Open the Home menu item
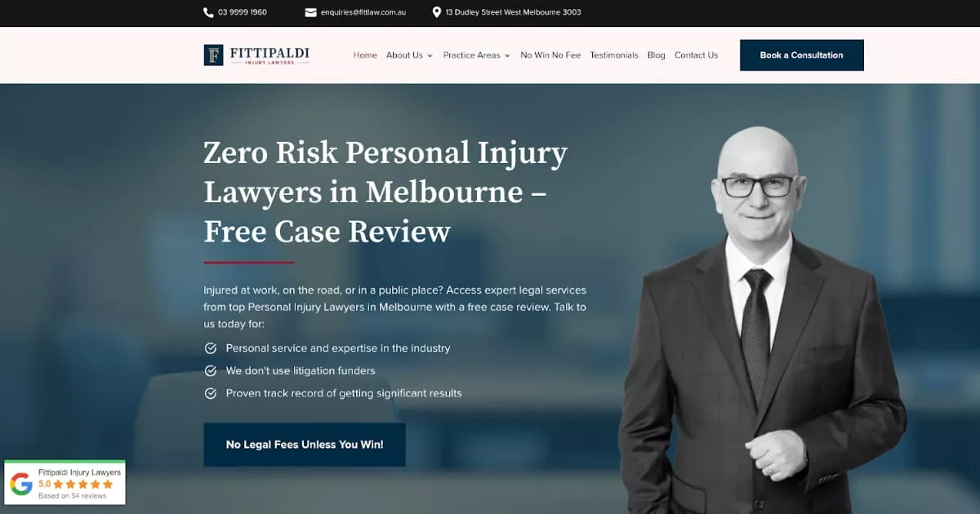Image resolution: width=980 pixels, height=514 pixels. coord(365,55)
